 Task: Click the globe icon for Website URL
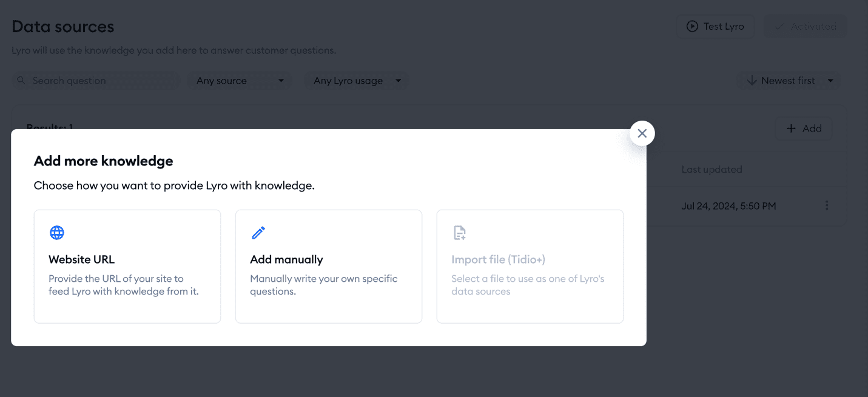(x=57, y=233)
